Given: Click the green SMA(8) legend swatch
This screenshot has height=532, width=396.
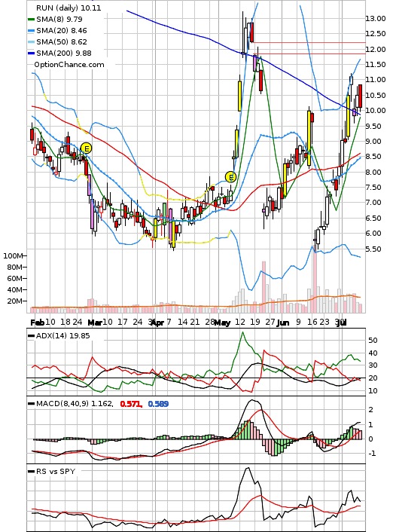Looking at the screenshot, I should coord(31,20).
